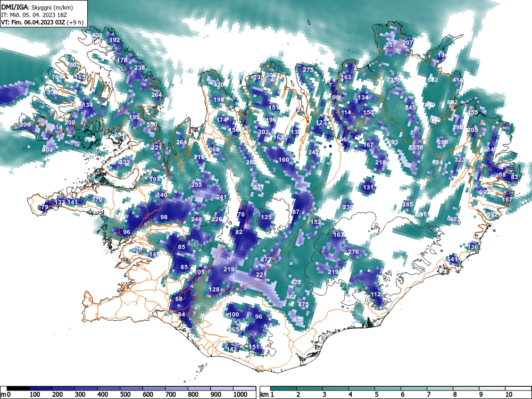The width and height of the screenshot is (532, 399).
Task: Select the IT: Mið. 05.04.2023 18Z line
Action: (35, 15)
